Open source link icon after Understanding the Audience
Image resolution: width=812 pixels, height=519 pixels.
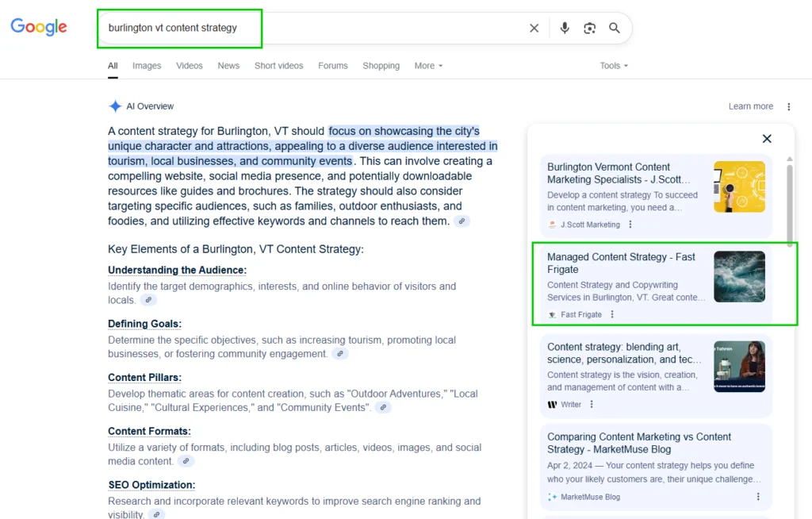149,300
